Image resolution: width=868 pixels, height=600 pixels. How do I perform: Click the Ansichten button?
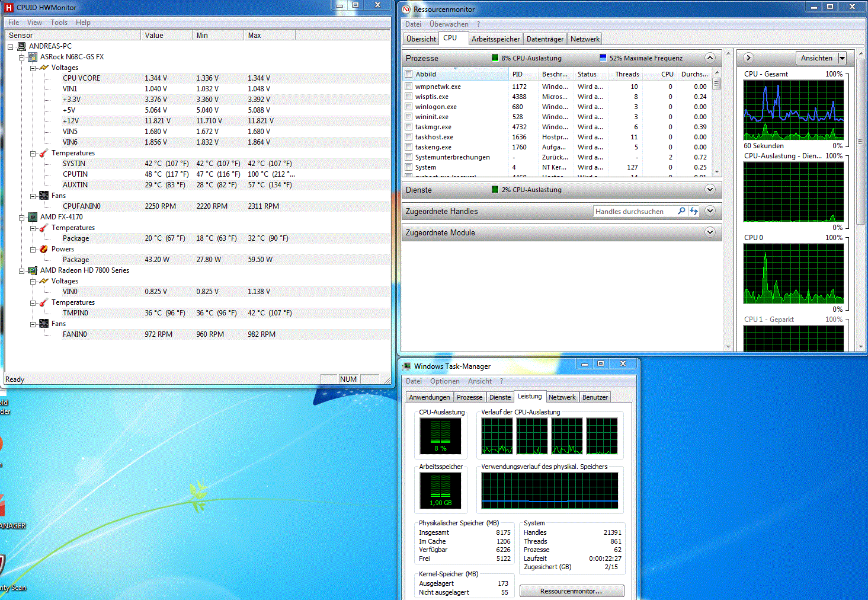coord(816,58)
